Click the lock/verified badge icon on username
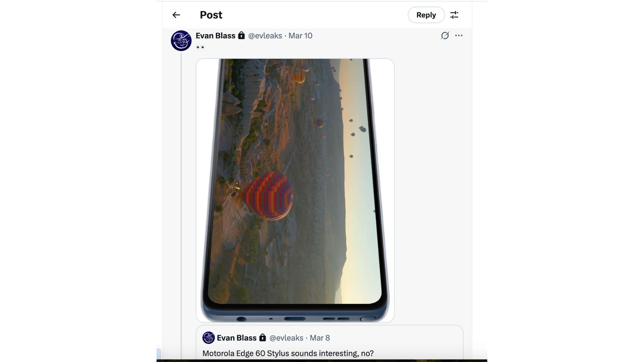 pos(241,35)
